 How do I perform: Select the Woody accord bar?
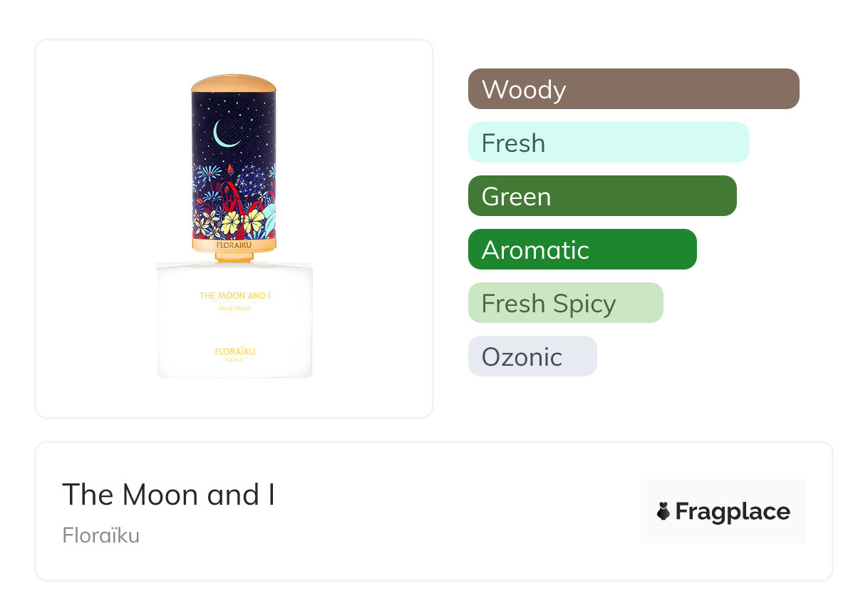click(633, 89)
